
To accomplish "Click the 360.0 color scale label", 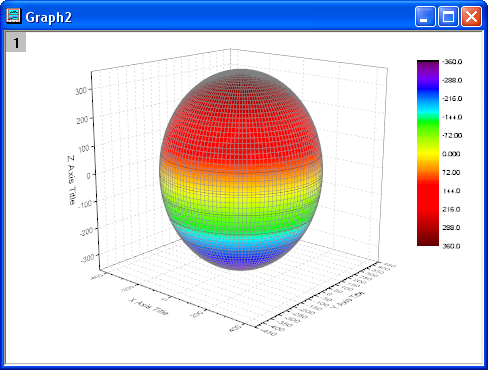I will click(x=451, y=246).
